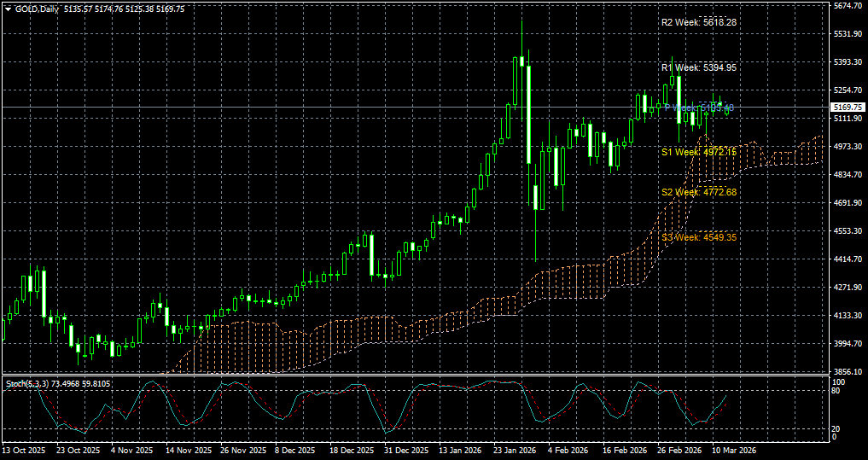Click the 3994.70 price axis value
Viewport: 868px width, 460px height.
[x=848, y=344]
